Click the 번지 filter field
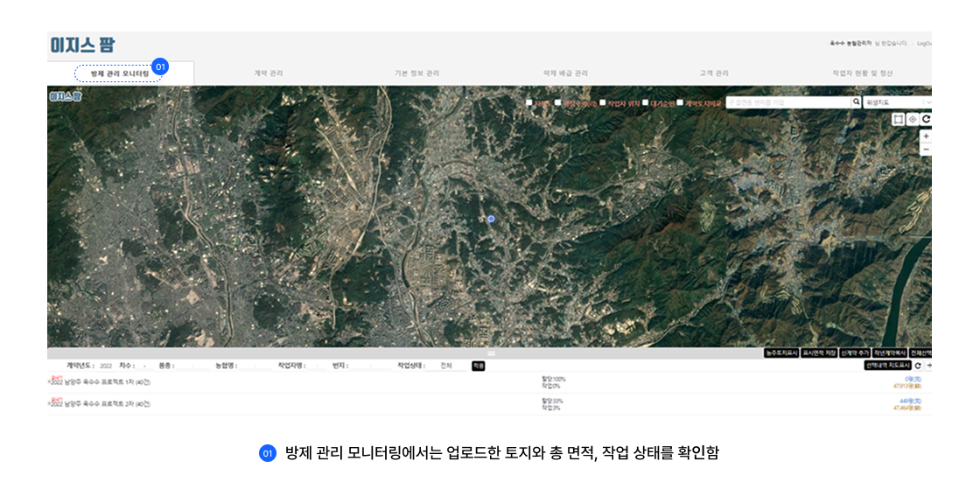 (371, 366)
